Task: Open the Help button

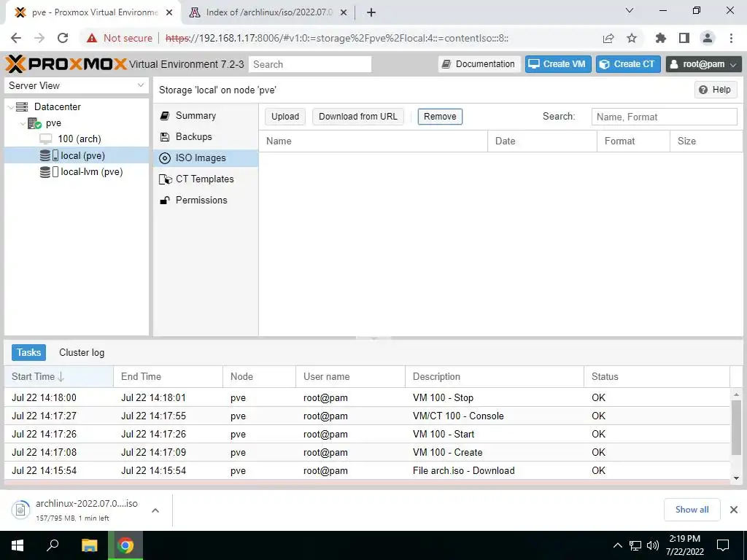Action: coord(716,90)
